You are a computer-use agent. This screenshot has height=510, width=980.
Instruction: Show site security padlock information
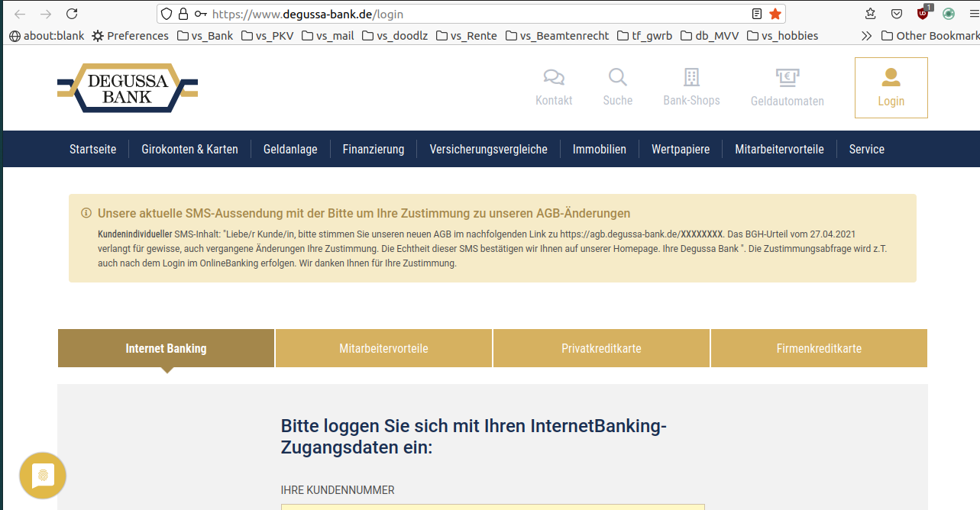[183, 14]
